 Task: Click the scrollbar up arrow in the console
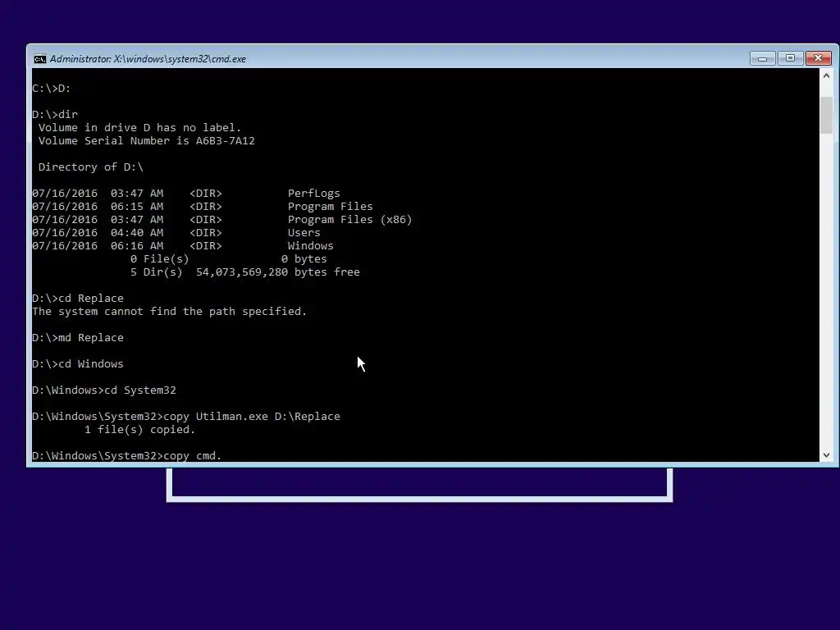point(826,76)
